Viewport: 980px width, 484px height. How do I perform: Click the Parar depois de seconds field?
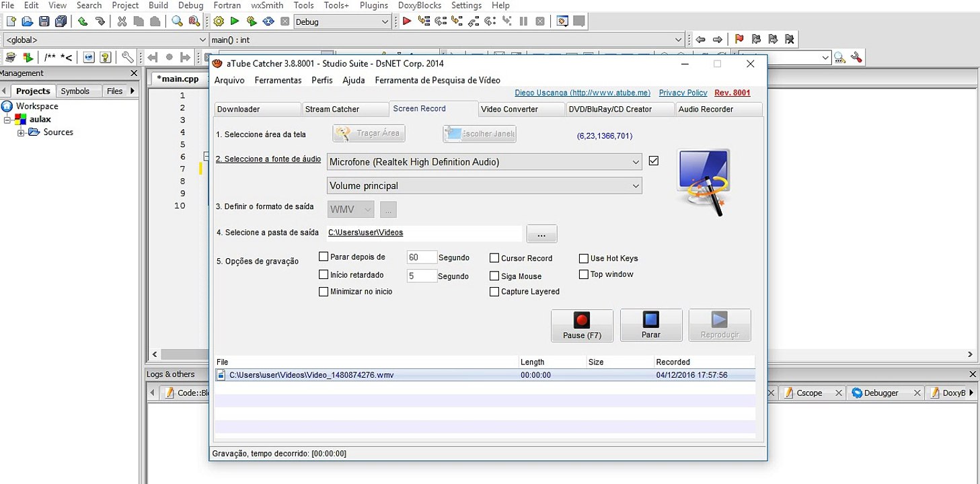pyautogui.click(x=422, y=257)
